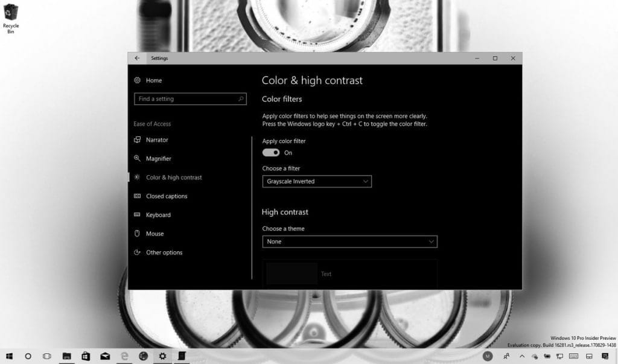The height and width of the screenshot is (364, 618).
Task: Select Closed captions in sidebar
Action: [x=166, y=196]
